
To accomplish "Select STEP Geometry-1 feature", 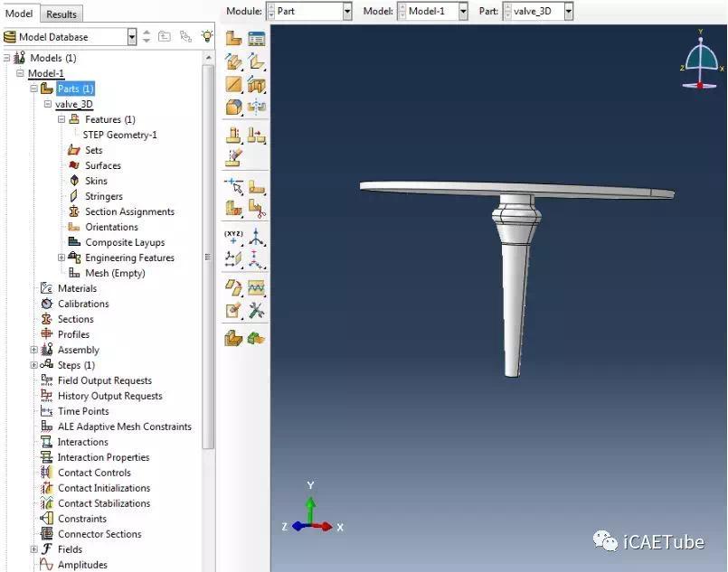I will point(119,135).
